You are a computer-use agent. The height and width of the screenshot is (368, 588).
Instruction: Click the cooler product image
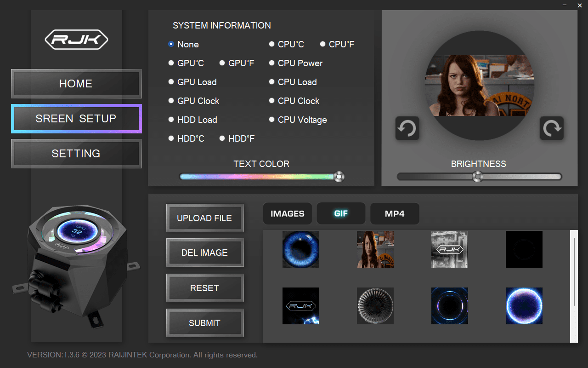(76, 267)
